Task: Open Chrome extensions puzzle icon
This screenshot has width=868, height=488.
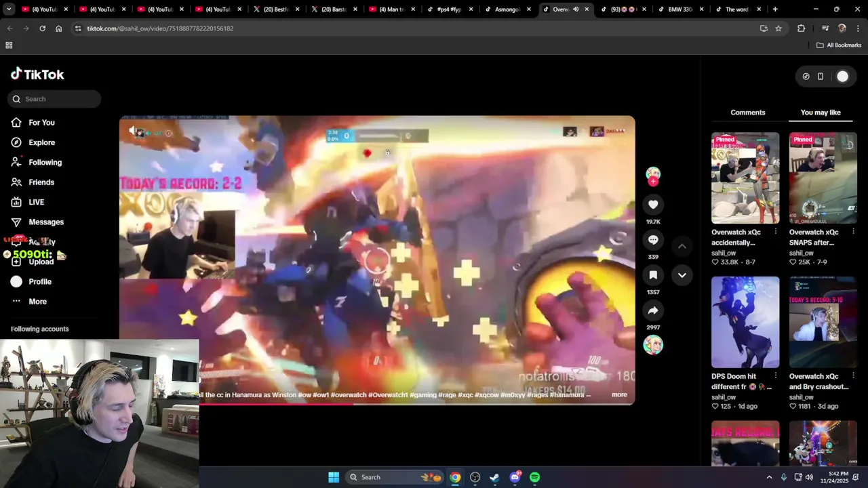Action: click(802, 28)
